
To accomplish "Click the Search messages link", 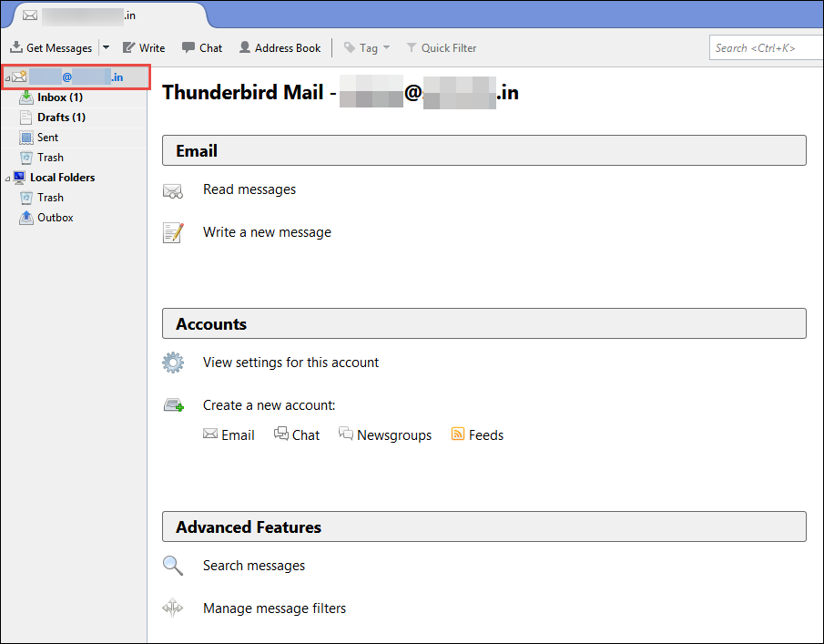I will [254, 566].
